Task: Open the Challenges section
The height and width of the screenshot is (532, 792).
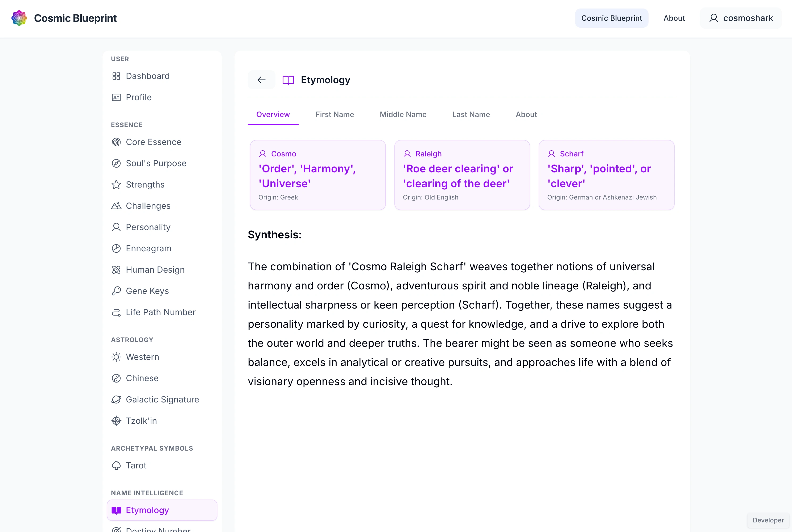Action: pos(162,206)
